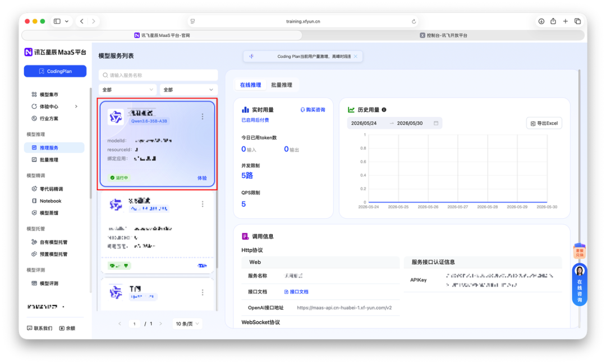
Task: Click the 导出Excel button
Action: pyautogui.click(x=544, y=123)
